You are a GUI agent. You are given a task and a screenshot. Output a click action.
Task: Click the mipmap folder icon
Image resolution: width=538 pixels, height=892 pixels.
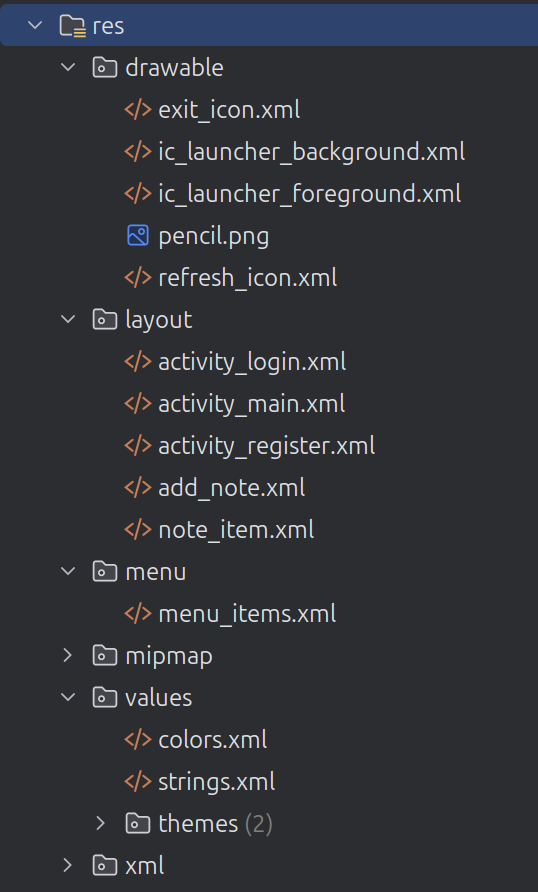(105, 655)
